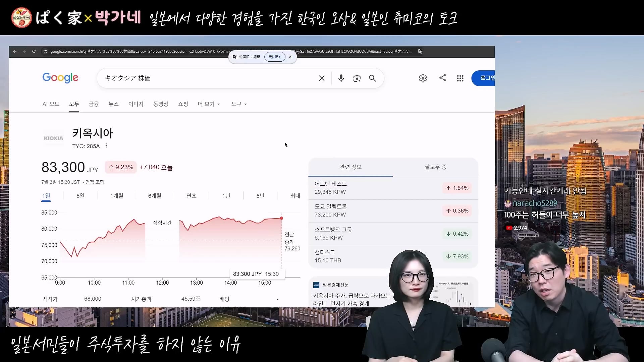Select the 6개월 chart range
This screenshot has height=362, width=644.
(155, 196)
